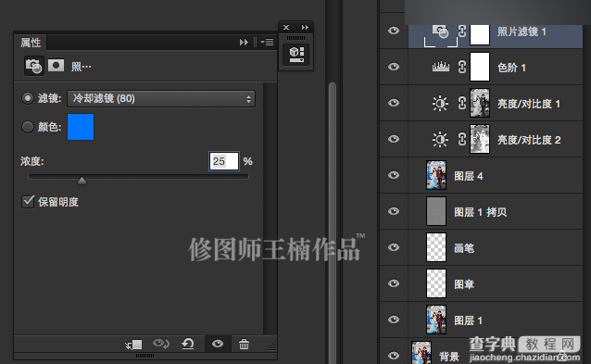Image resolution: width=591 pixels, height=364 pixels.
Task: Unlink the mask on 照片滤镜 1 layer
Action: coord(462,31)
